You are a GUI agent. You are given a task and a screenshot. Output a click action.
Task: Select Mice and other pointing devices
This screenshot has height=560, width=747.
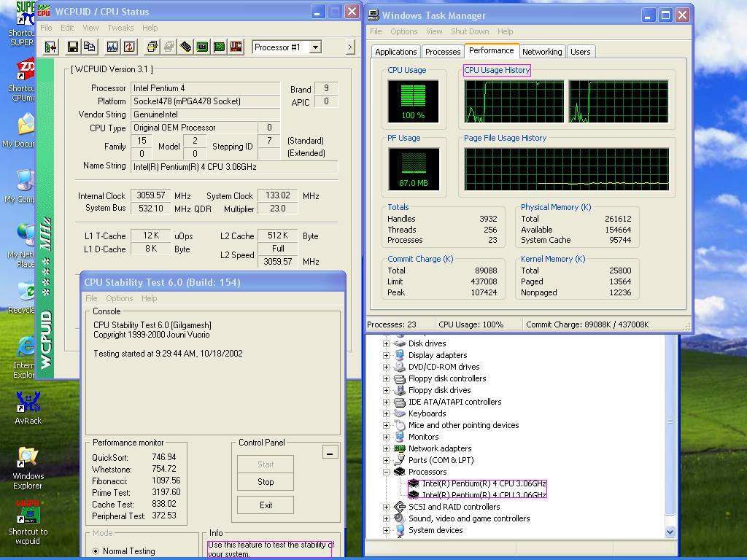coord(463,425)
